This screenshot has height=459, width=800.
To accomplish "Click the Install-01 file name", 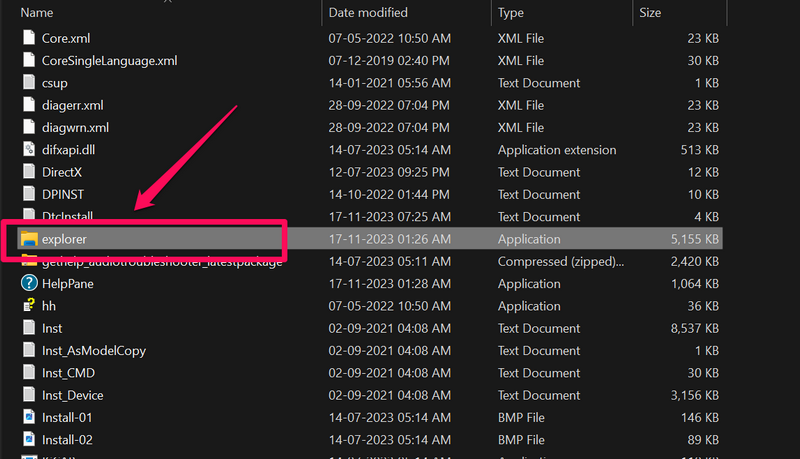I will click(67, 418).
